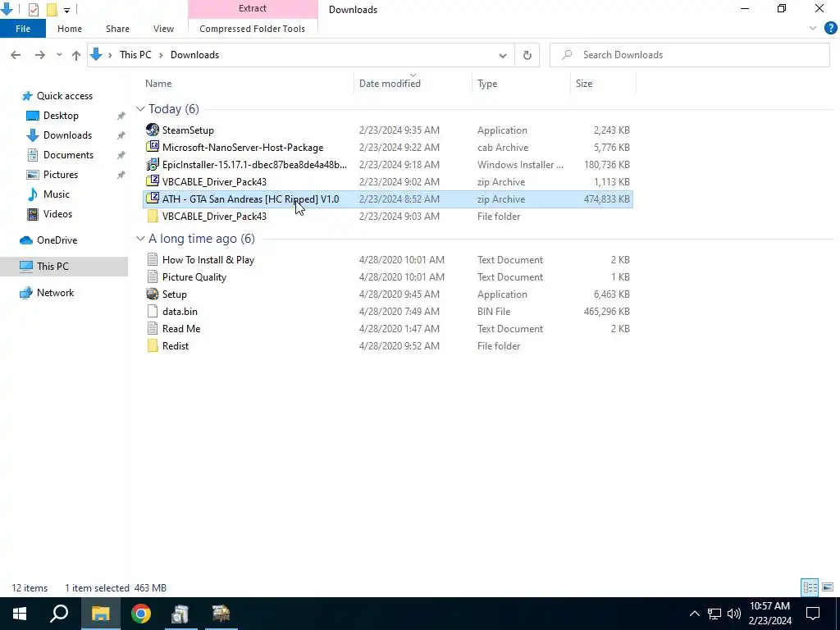This screenshot has width=840, height=630.
Task: Open Documents in the navigation pane
Action: (68, 155)
